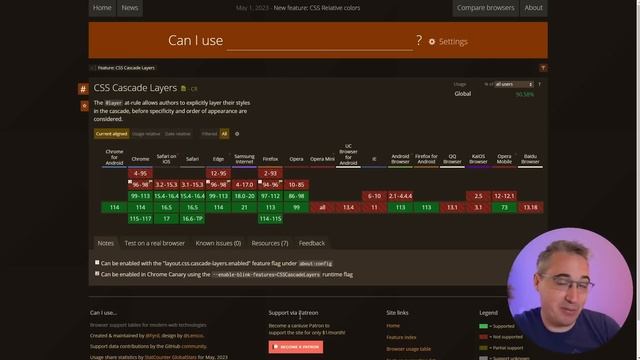Click Firefox 2-93 unsupported cell

(x=270, y=173)
